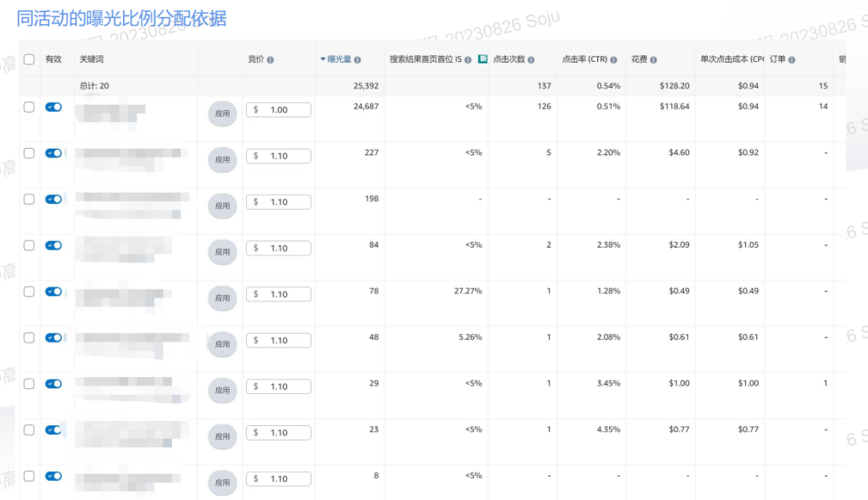Click the bid input field showing $1.00
Image resolution: width=868 pixels, height=500 pixels.
278,109
